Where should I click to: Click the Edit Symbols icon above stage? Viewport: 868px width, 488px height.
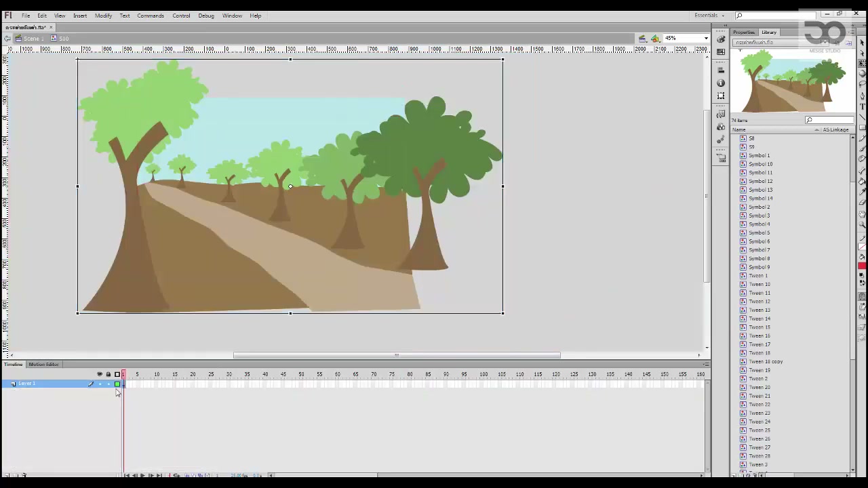[x=655, y=38]
